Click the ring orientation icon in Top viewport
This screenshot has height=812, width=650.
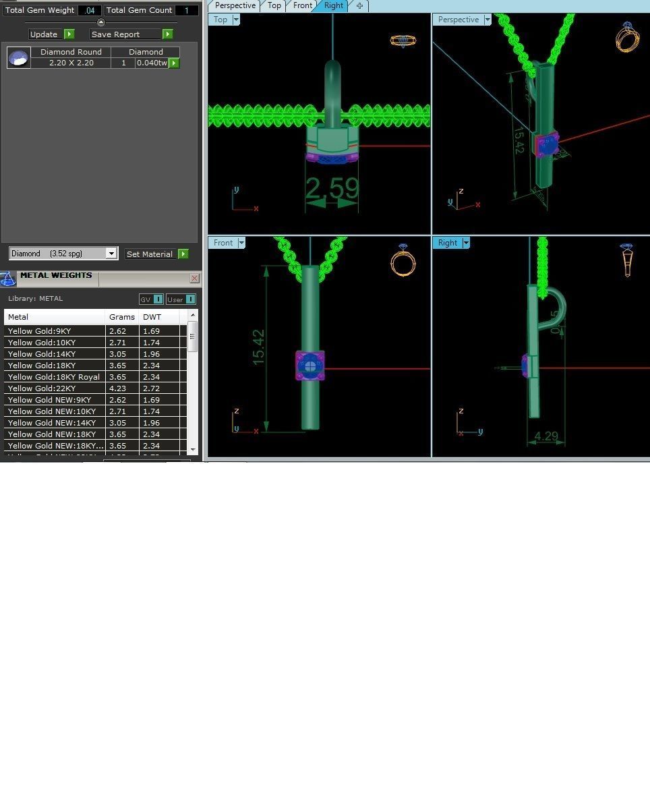(403, 40)
